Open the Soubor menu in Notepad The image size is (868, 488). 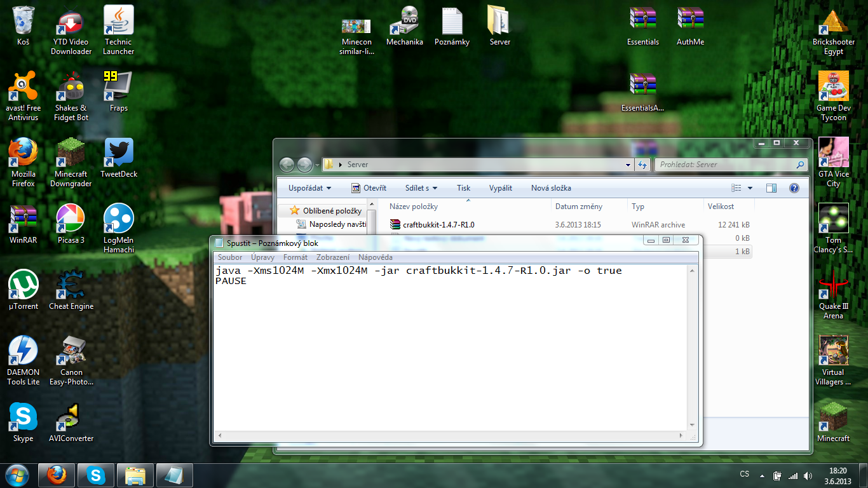point(230,257)
